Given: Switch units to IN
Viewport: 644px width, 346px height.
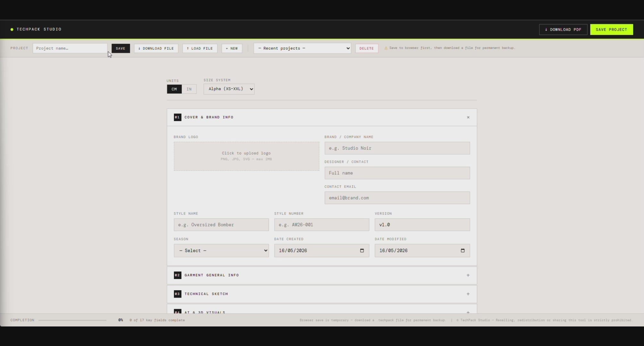Looking at the screenshot, I should (x=189, y=89).
